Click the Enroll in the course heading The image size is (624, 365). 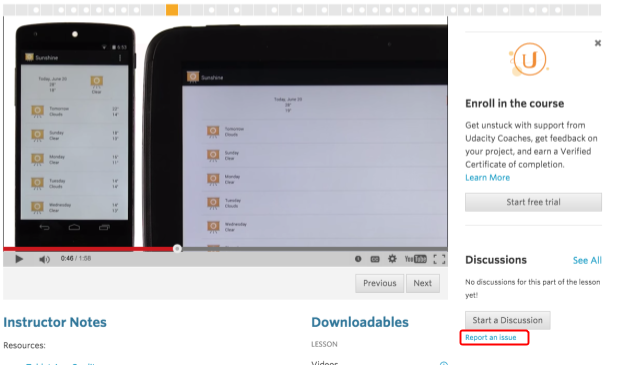(515, 103)
